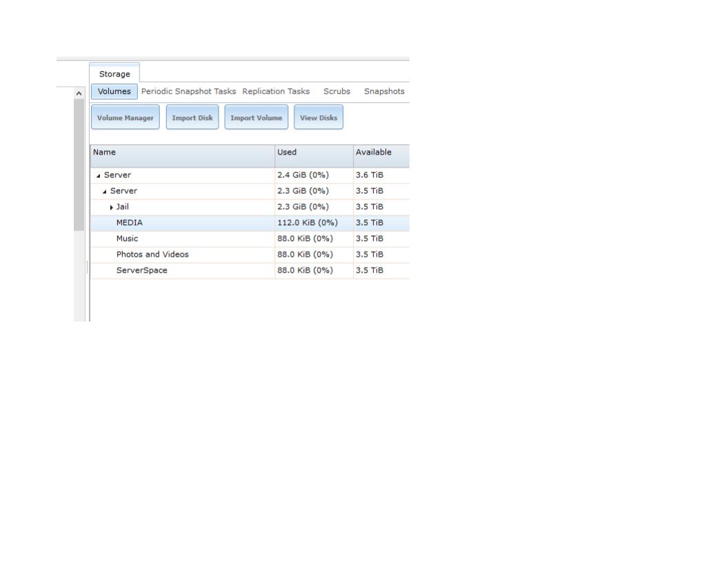Screen dimensions: 728x563
Task: View the Snapshots tab
Action: [x=384, y=91]
